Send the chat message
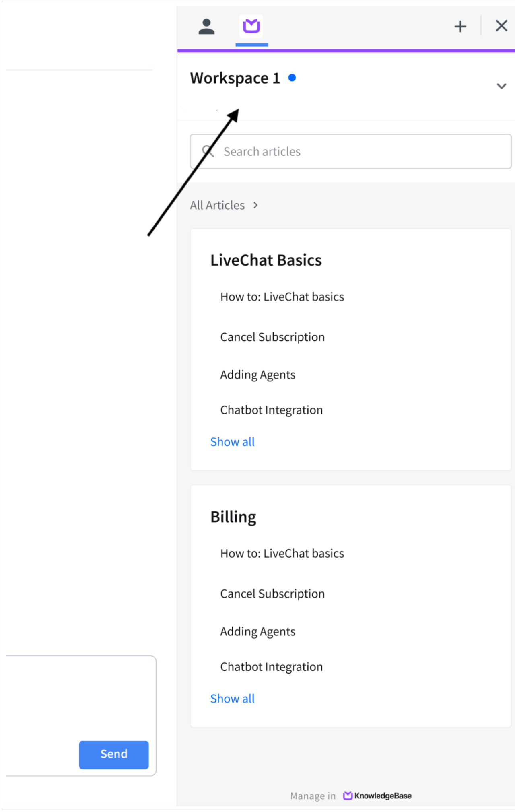Viewport: 515px width, 812px height. point(114,754)
